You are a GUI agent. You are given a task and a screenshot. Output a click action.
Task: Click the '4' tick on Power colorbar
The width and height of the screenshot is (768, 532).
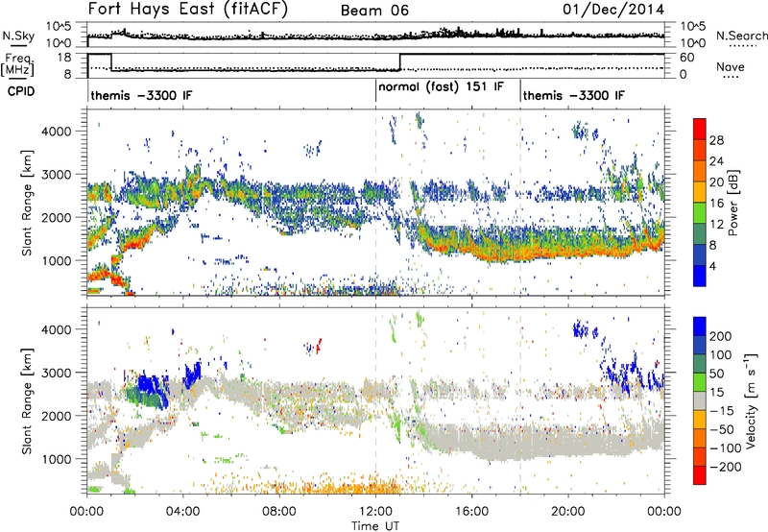click(x=713, y=266)
